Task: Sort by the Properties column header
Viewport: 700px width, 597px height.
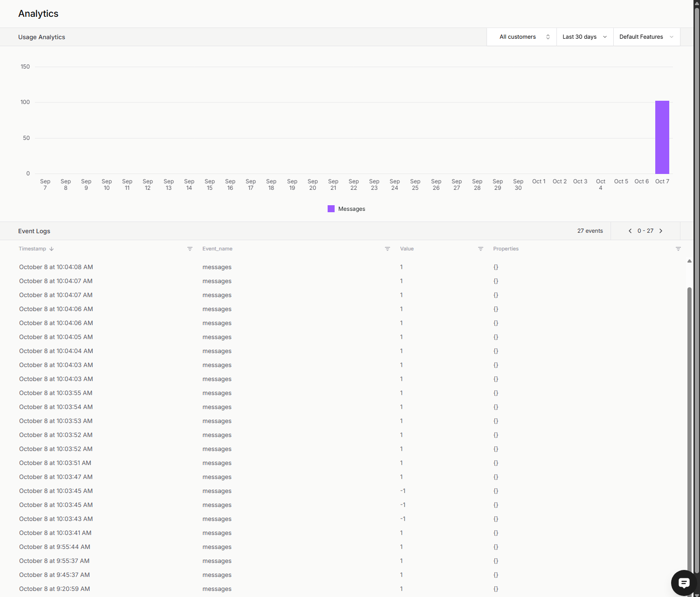Action: pyautogui.click(x=506, y=249)
